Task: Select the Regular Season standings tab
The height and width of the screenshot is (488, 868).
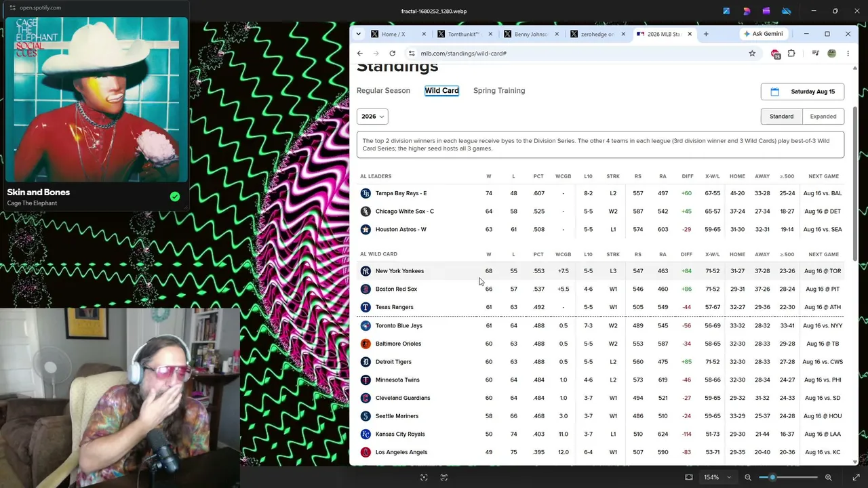Action: (383, 91)
